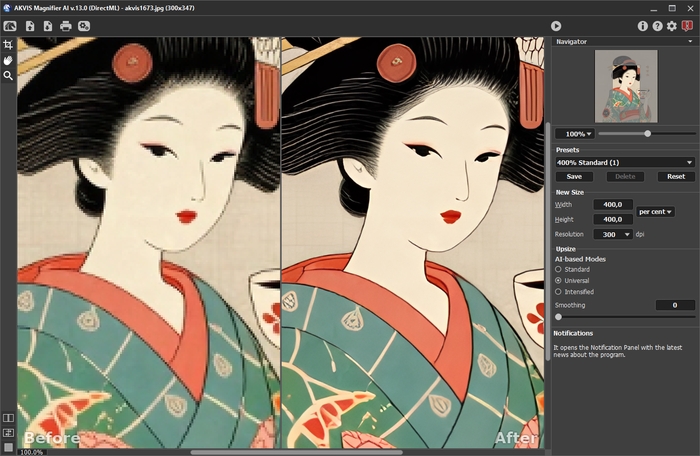Click the Notifications heading
Screen dimensions: 700x456
[573, 333]
